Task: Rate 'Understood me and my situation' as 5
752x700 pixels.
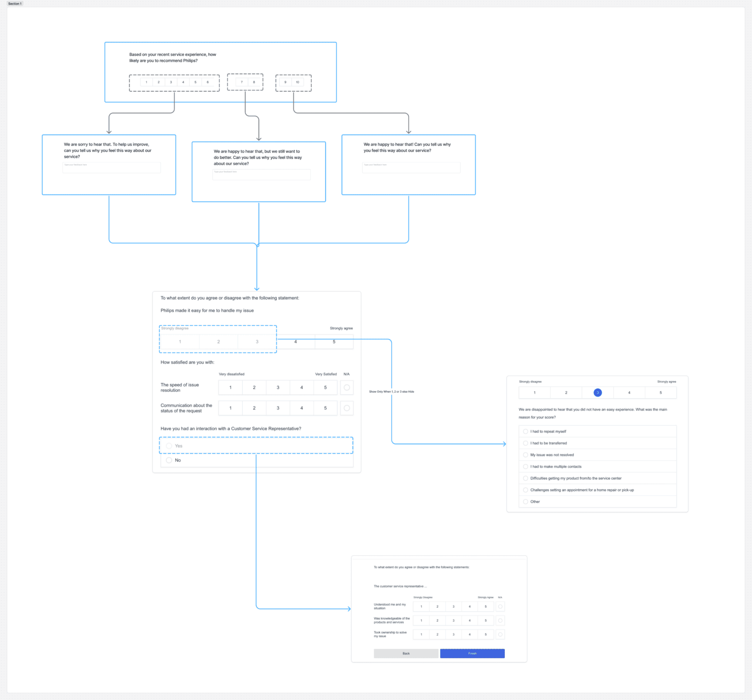Action: click(x=486, y=607)
